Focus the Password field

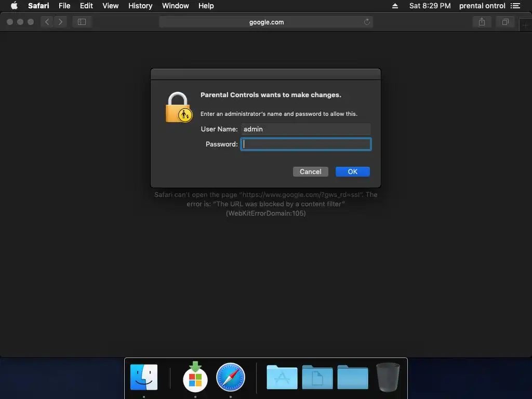coord(306,144)
